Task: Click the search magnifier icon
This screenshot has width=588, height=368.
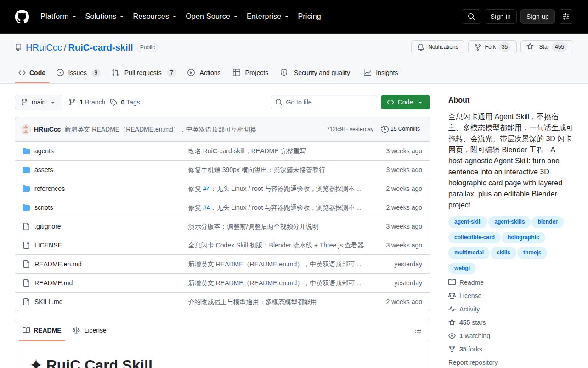Action: [471, 17]
